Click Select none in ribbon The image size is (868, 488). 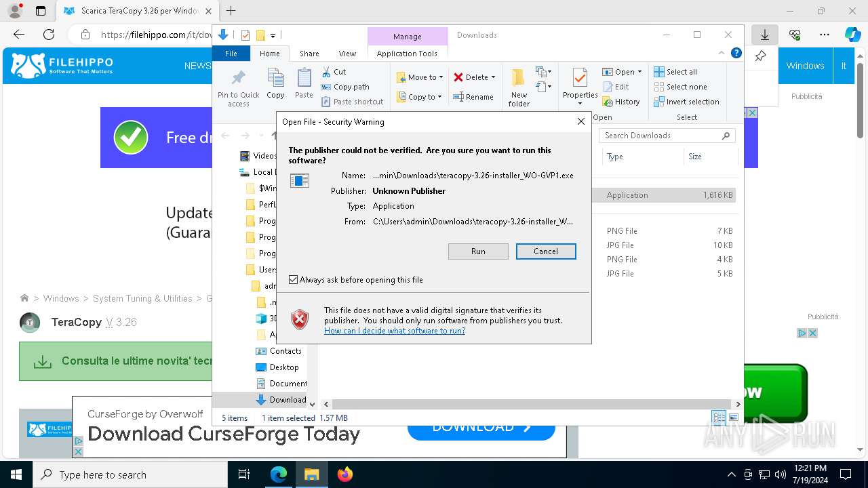pos(680,87)
